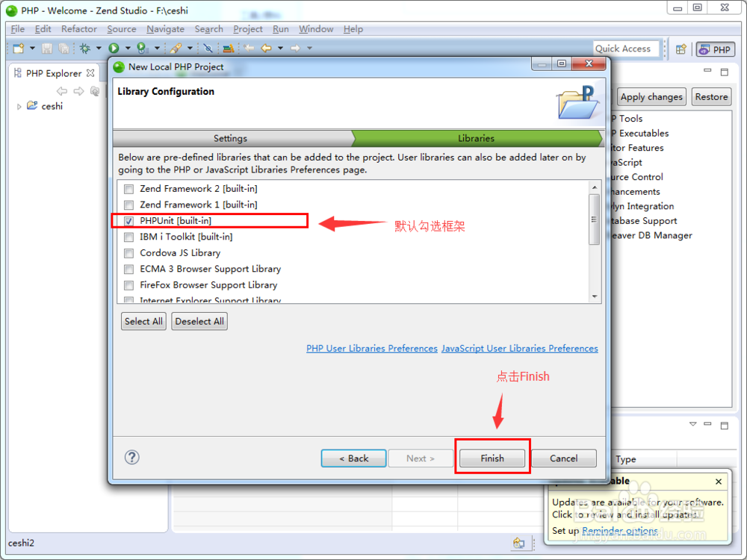This screenshot has height=560, width=747.
Task: Click the library list scroll-up arrow
Action: pyautogui.click(x=594, y=187)
